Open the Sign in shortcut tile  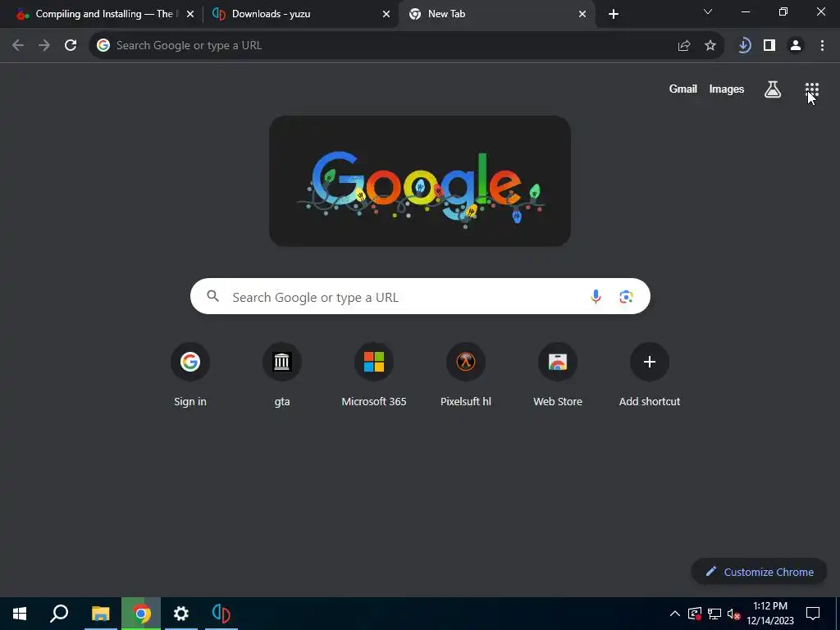click(x=190, y=375)
